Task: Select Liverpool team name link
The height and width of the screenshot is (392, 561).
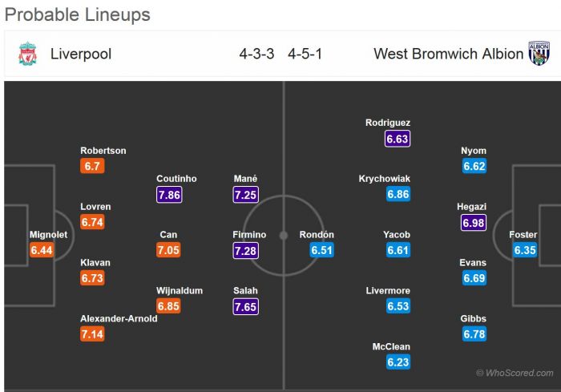Action: [x=81, y=55]
